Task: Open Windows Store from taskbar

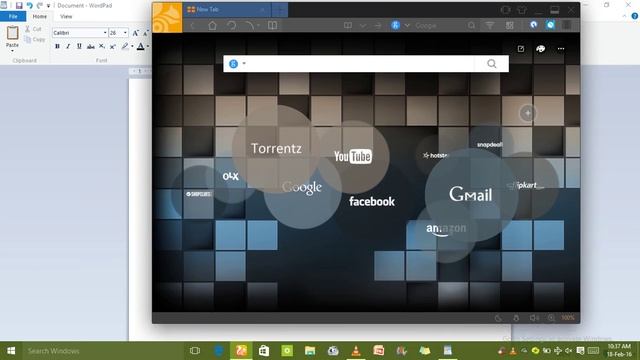Action: (264, 351)
